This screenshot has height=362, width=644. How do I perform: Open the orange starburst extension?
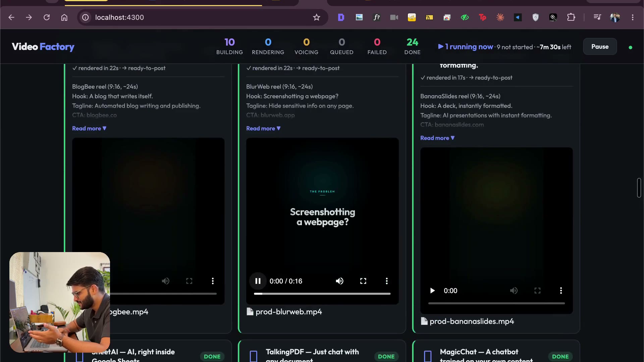point(500,17)
